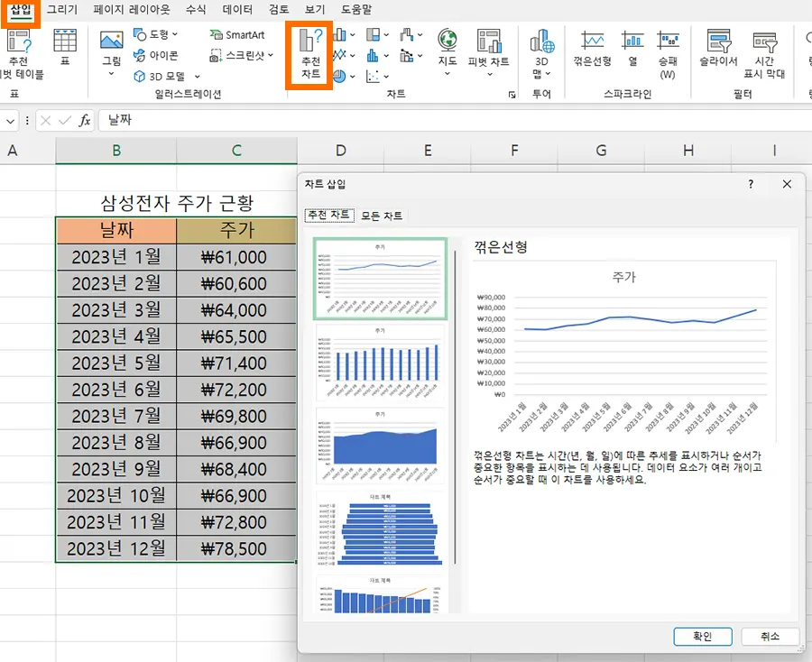Select the Pareto combo chart thumbnail
This screenshot has height=662, width=812.
380,594
